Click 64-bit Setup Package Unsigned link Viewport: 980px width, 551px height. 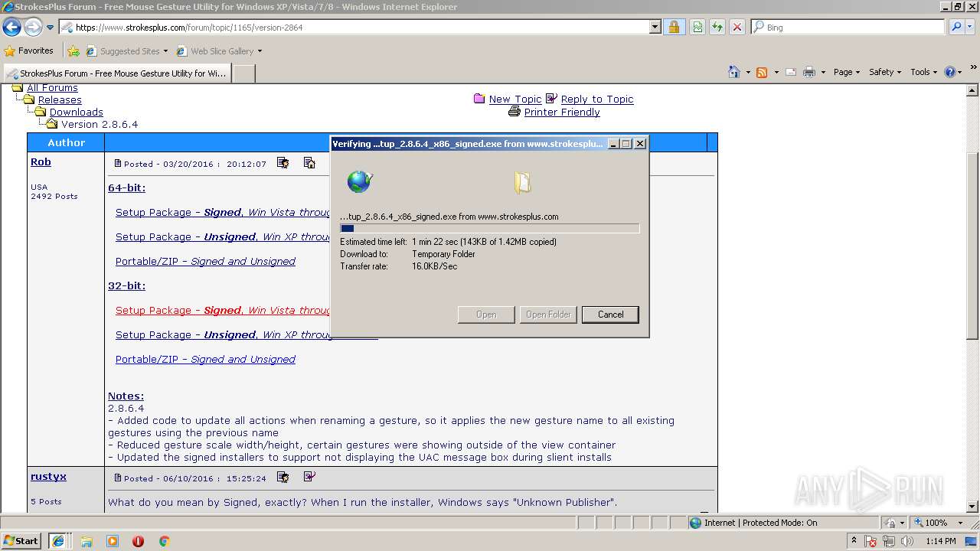tap(223, 237)
